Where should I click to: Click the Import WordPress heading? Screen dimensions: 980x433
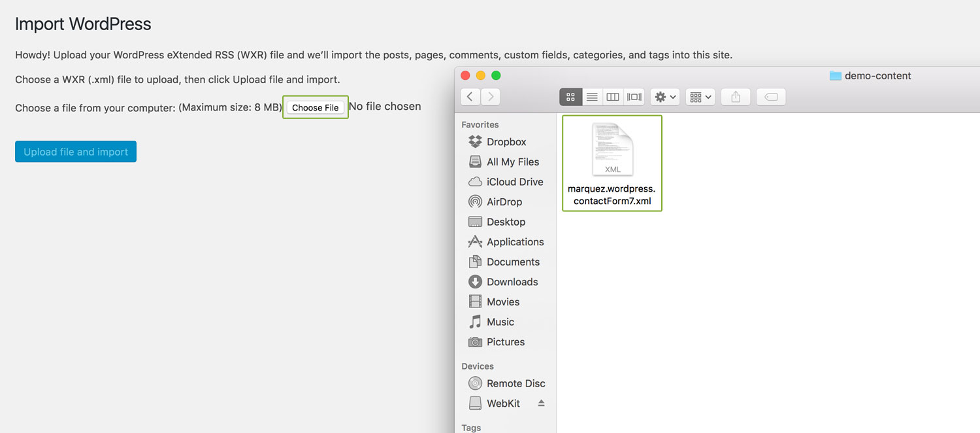click(83, 24)
